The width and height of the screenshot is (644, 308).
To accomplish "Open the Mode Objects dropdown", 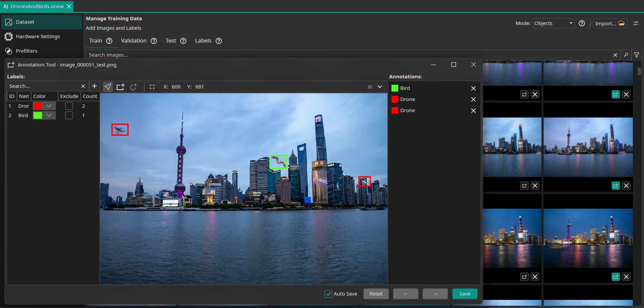I will coord(553,23).
